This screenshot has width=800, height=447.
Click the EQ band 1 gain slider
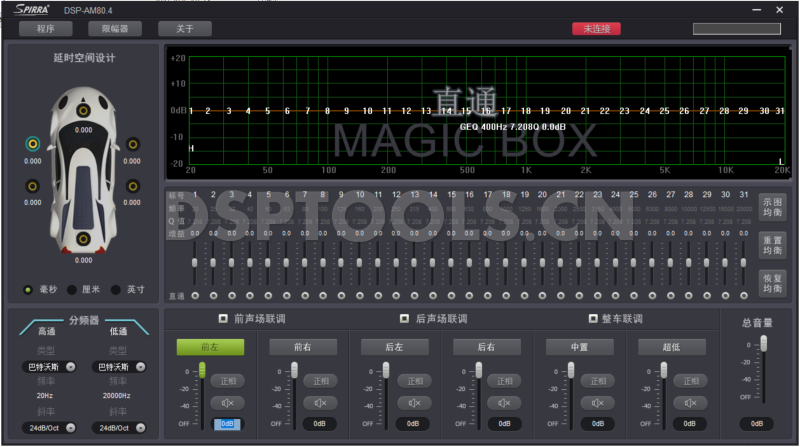[x=194, y=263]
